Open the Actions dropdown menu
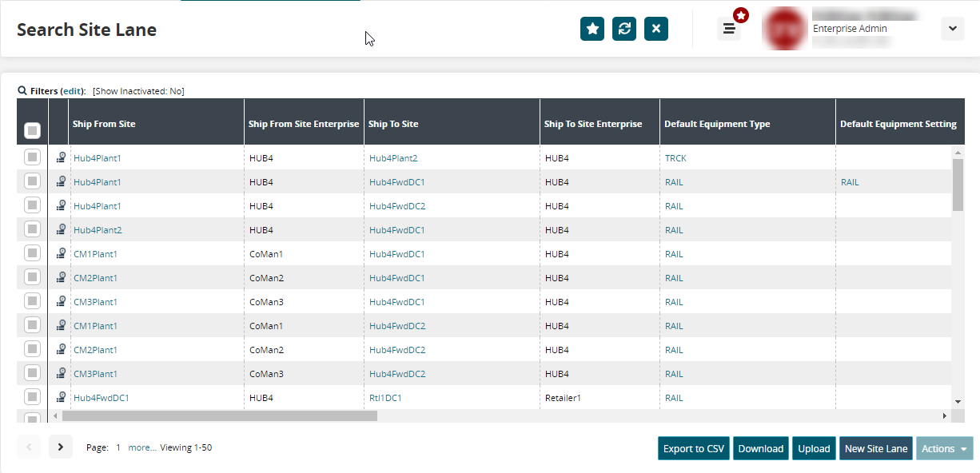Screen dimensions: 980x473 944,448
